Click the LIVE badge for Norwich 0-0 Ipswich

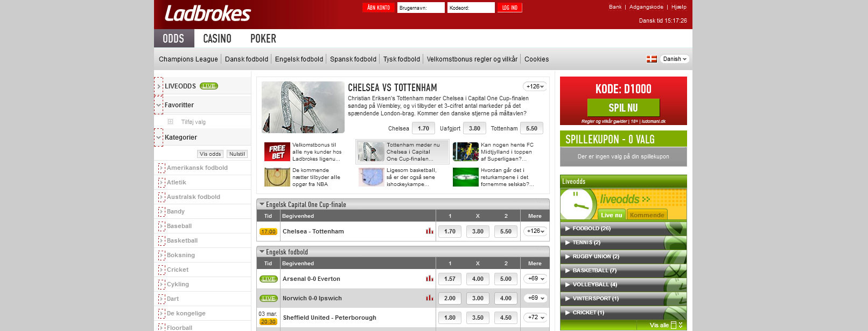pos(268,298)
